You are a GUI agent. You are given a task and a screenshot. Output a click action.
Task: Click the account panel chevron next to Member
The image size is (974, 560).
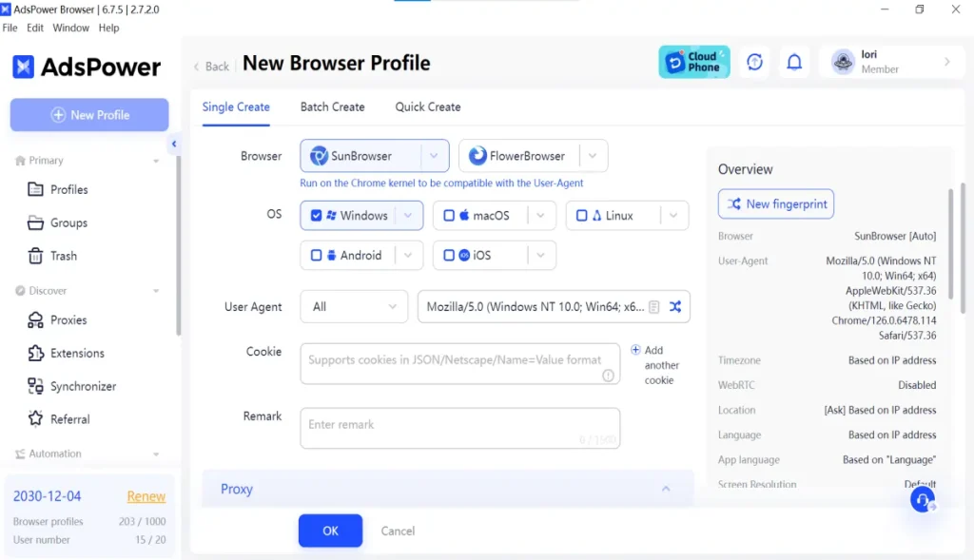pyautogui.click(x=947, y=62)
